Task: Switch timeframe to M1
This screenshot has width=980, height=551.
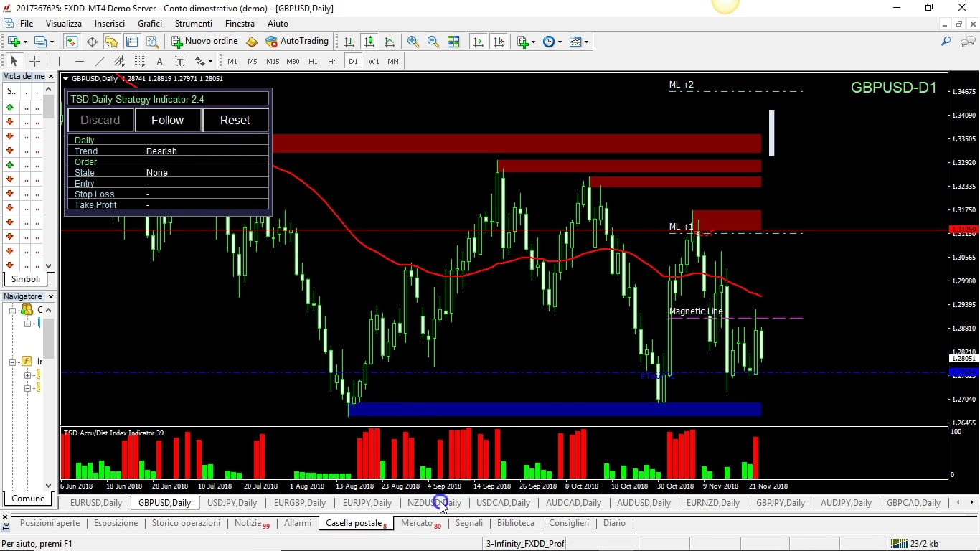Action: coord(232,62)
